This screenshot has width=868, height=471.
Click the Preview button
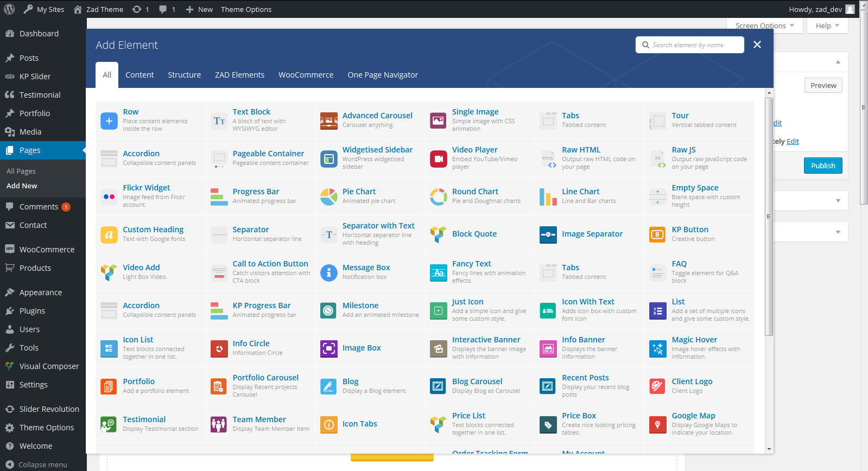823,85
